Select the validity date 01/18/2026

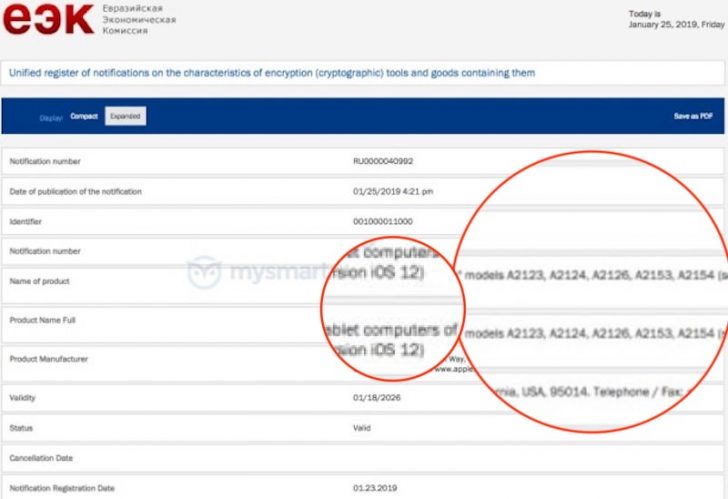pyautogui.click(x=372, y=397)
